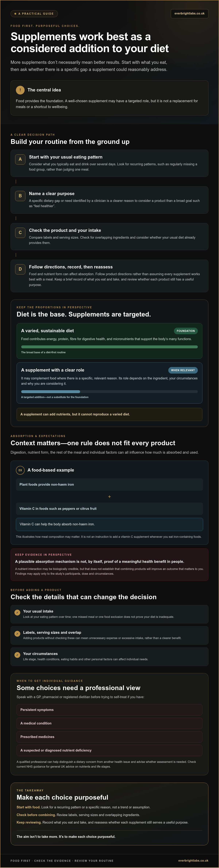Click the step C letter badge
This screenshot has height=868, width=219.
click(x=20, y=233)
